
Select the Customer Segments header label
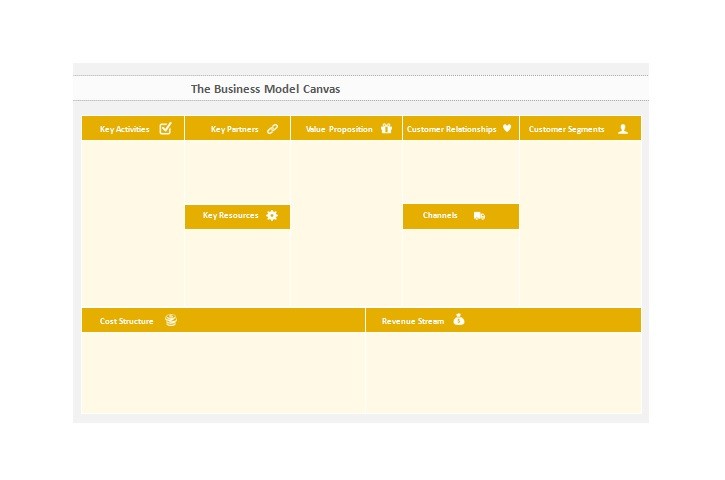tap(566, 129)
